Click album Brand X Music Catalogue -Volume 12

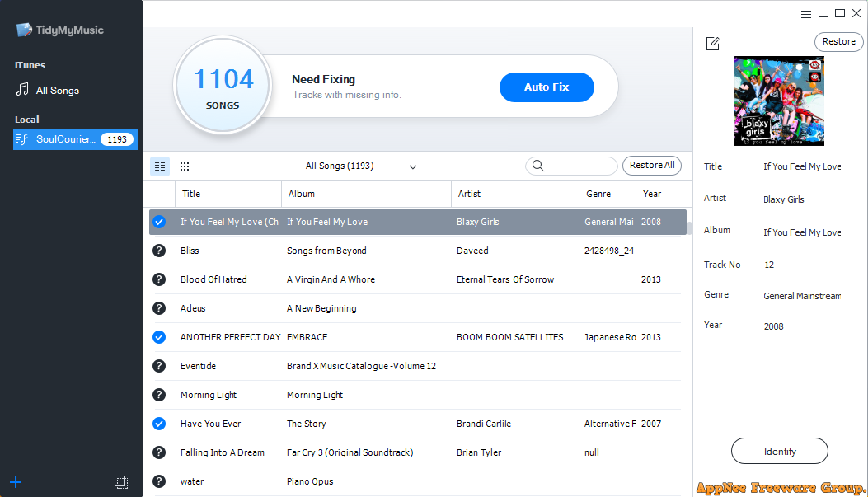pos(362,366)
